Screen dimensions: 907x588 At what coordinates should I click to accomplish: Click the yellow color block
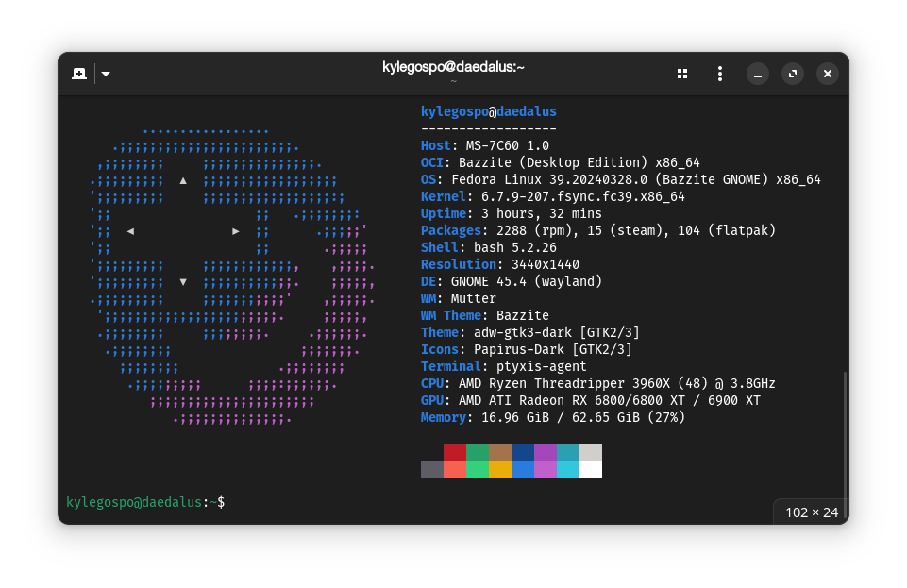[500, 469]
